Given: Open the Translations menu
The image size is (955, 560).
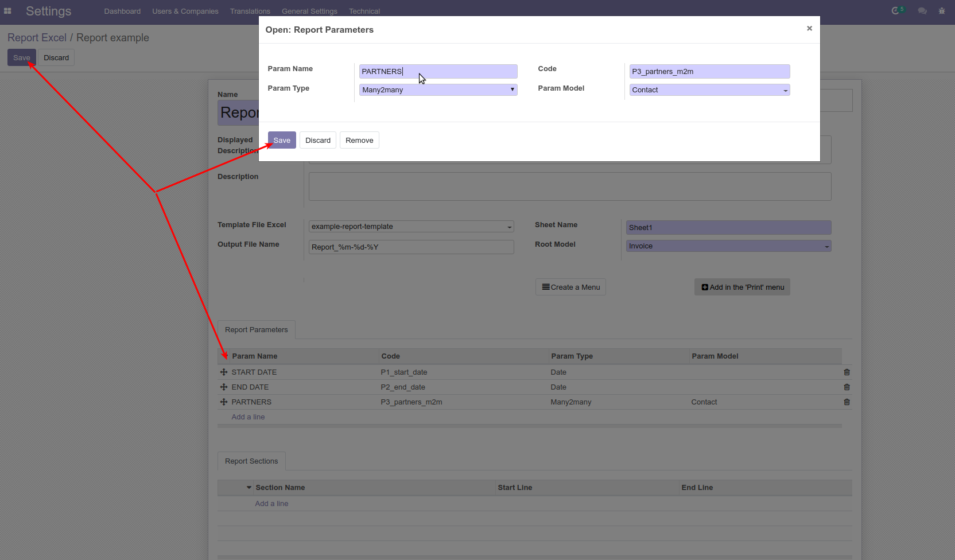Looking at the screenshot, I should click(250, 11).
